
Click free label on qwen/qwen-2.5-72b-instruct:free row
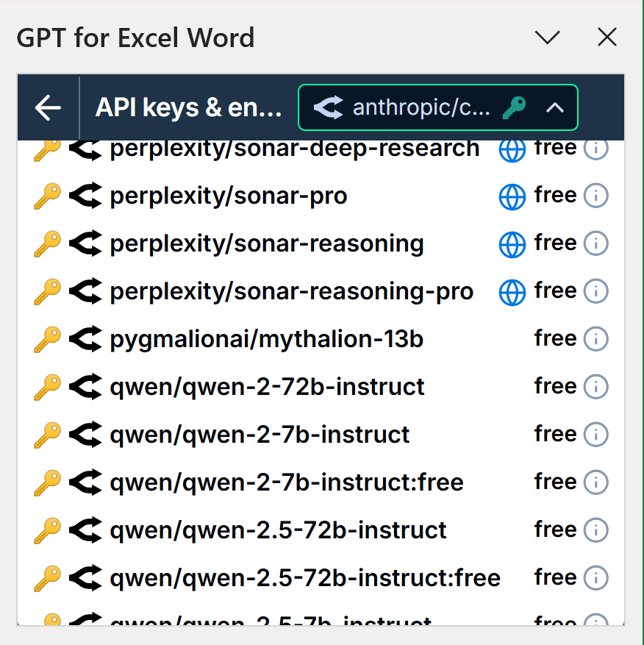click(x=555, y=576)
